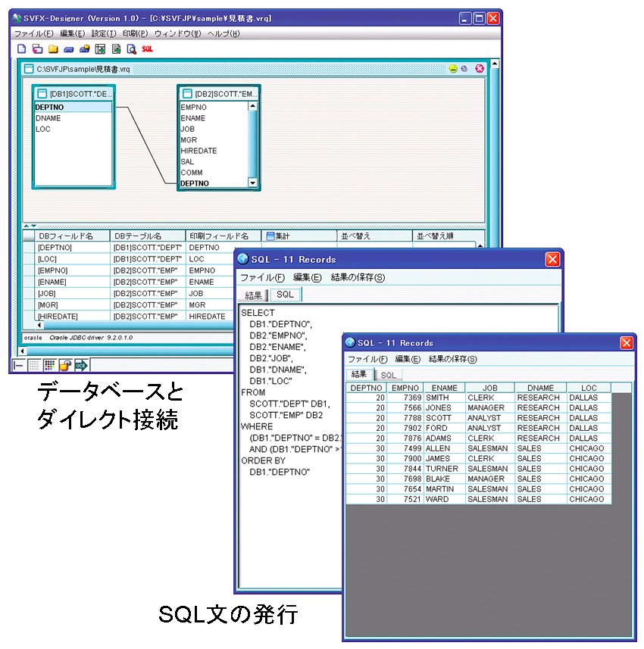Viewport: 644px width, 649px height.
Task: Select 結果 tab in front SQL window
Action: (359, 374)
